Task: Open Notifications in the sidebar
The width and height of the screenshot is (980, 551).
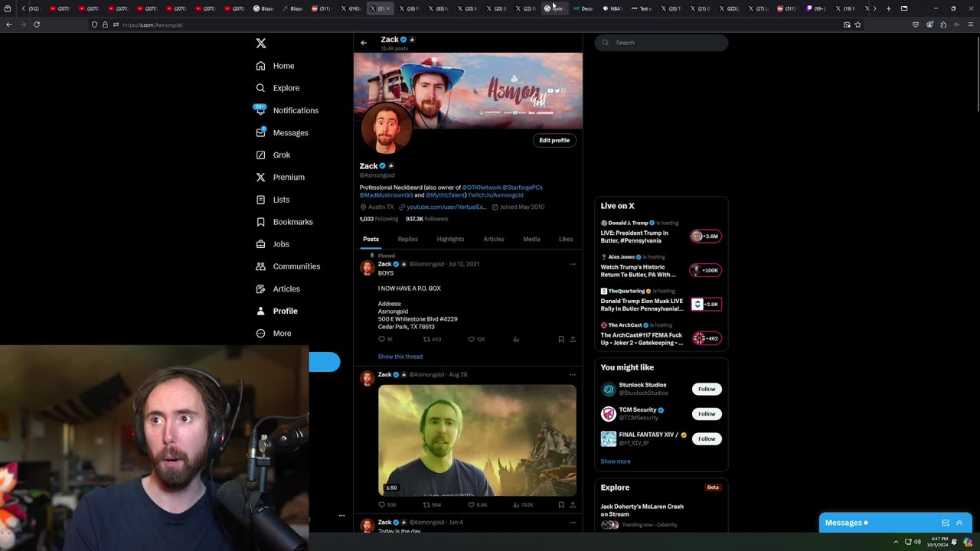Action: pos(287,110)
